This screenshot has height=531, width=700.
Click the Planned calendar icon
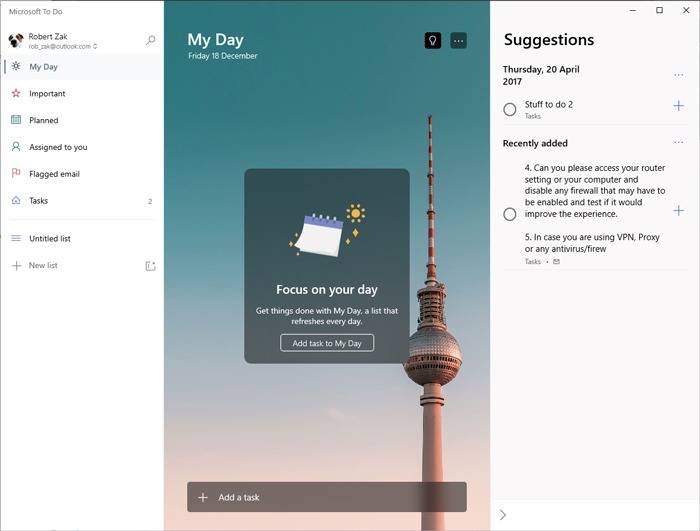click(16, 120)
